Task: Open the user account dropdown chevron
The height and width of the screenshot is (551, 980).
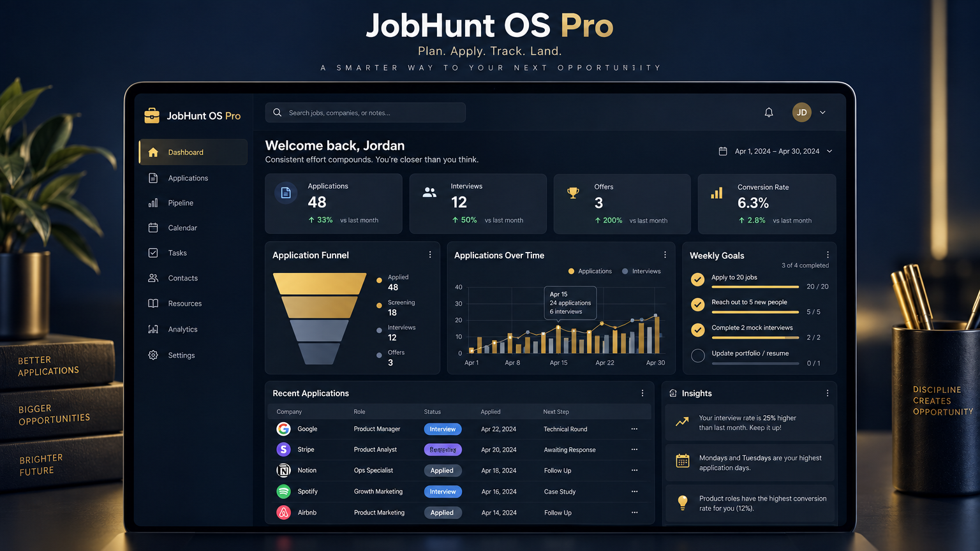Action: [822, 112]
